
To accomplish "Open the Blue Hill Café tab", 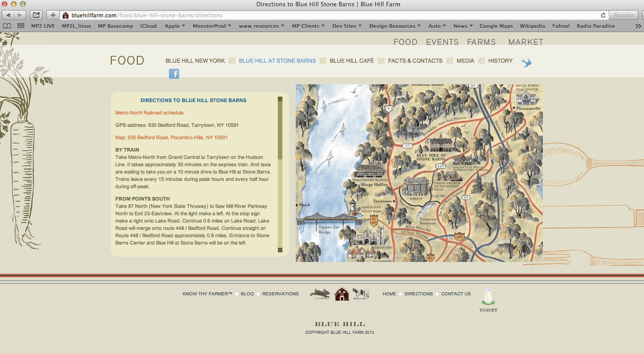I will 352,61.
